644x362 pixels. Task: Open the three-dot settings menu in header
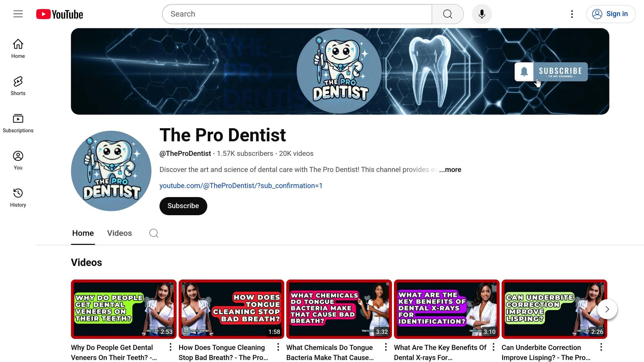(x=572, y=14)
